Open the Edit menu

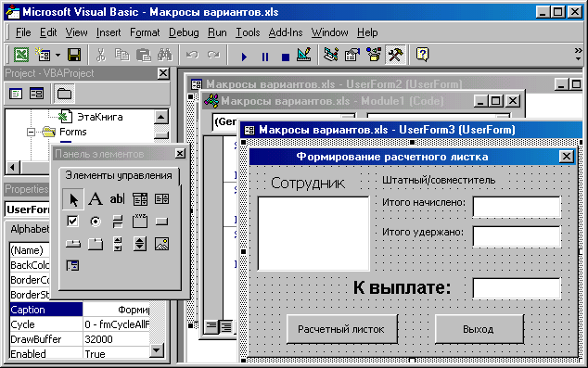click(48, 32)
